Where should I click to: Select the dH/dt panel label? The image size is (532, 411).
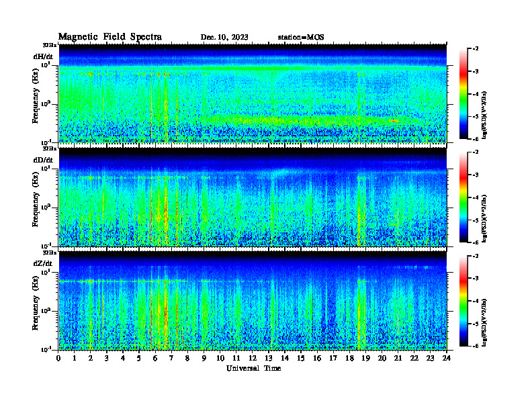(x=43, y=56)
